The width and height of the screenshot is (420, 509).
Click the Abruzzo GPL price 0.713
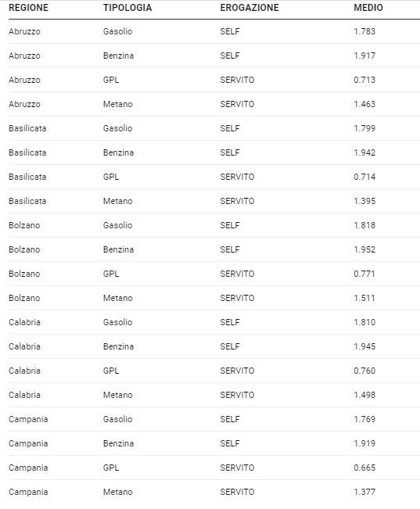(x=364, y=80)
